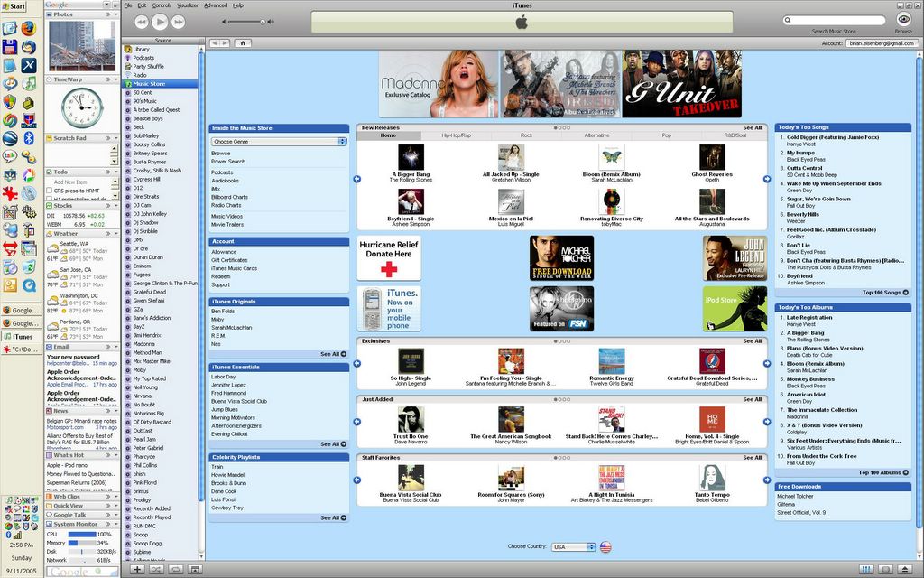Click the add playlist plus button
This screenshot has height=578, width=924.
[x=137, y=569]
